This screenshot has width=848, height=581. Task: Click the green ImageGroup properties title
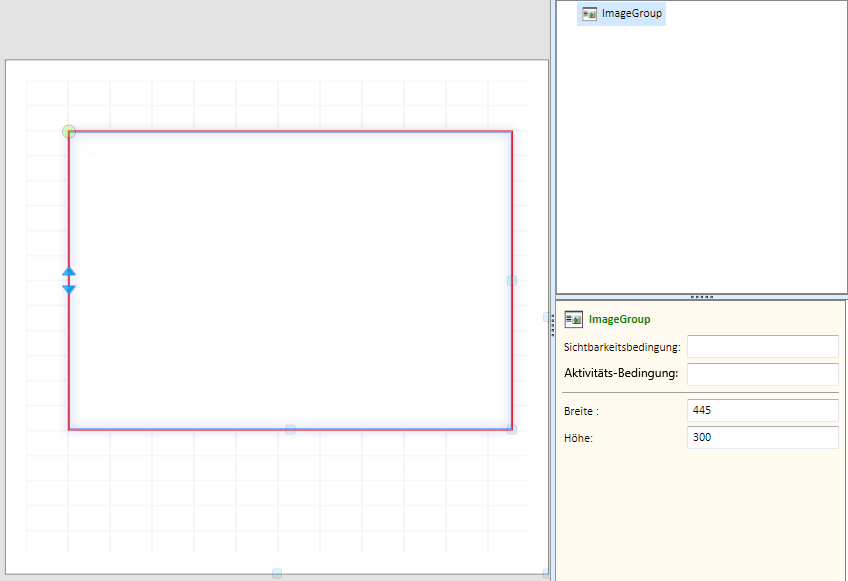click(x=619, y=319)
